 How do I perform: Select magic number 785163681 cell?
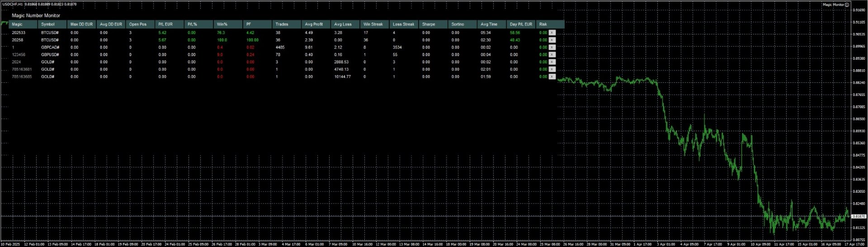click(22, 69)
